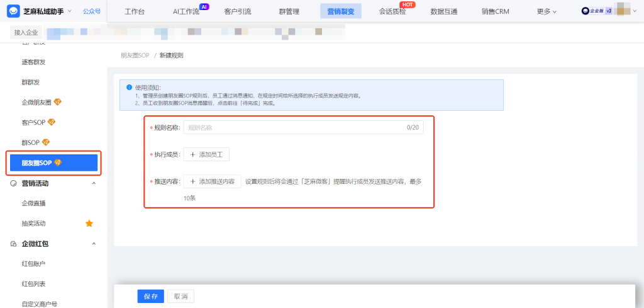Click the V2 badge beside 企微朋友圈

(57, 102)
